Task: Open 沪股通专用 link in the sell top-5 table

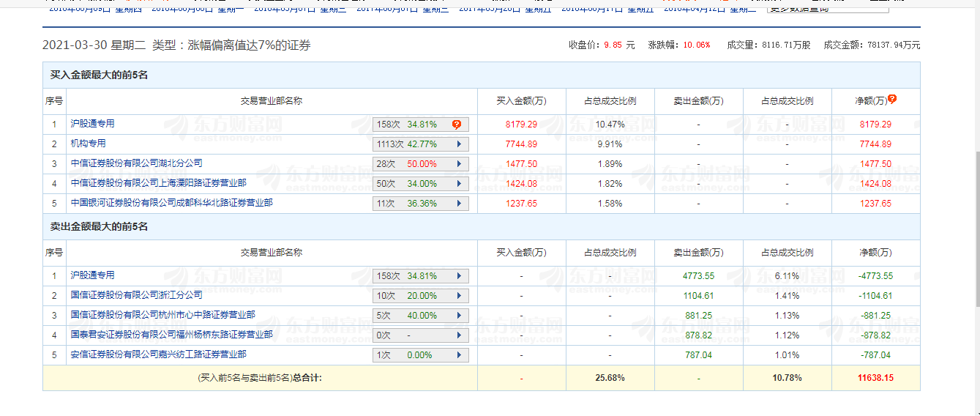Action: coord(92,275)
